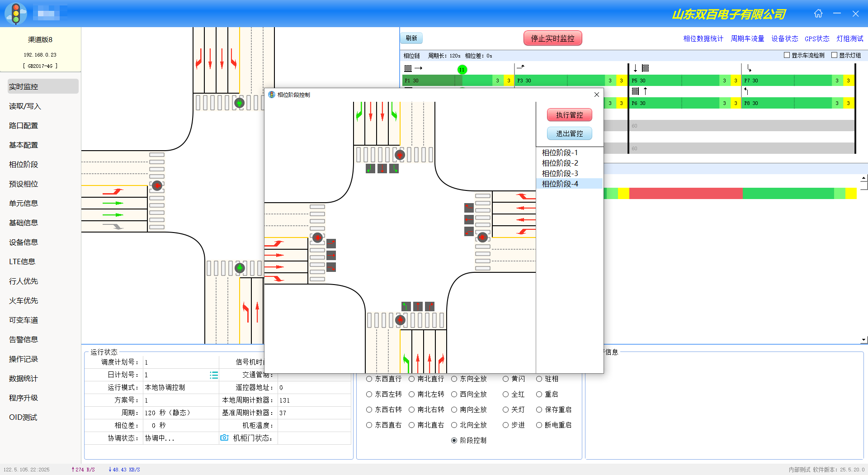Click the 停止实时监控 button
Screen dimensions: 868x475
(552, 38)
